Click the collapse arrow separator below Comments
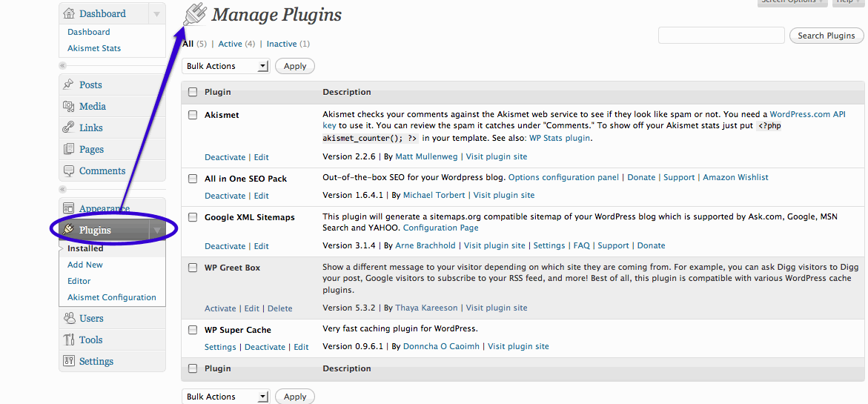 click(62, 189)
